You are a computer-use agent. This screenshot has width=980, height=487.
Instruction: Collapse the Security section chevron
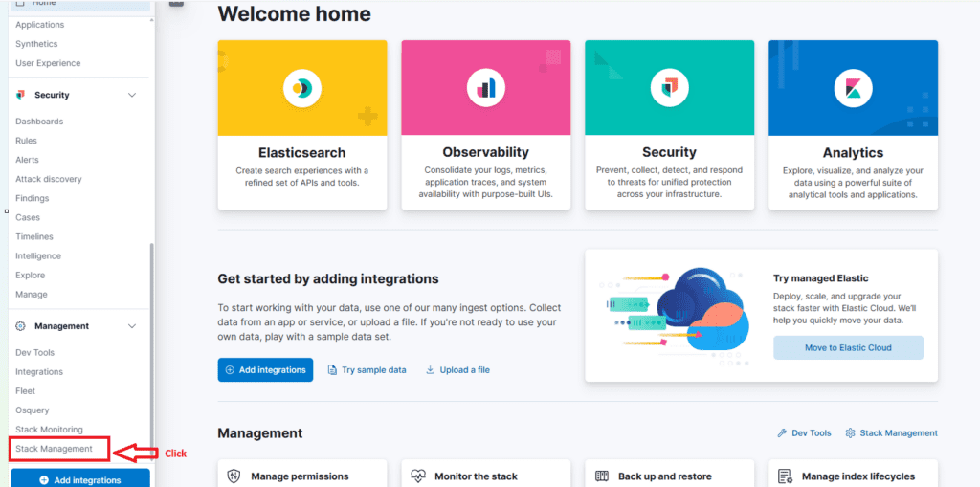click(x=132, y=95)
